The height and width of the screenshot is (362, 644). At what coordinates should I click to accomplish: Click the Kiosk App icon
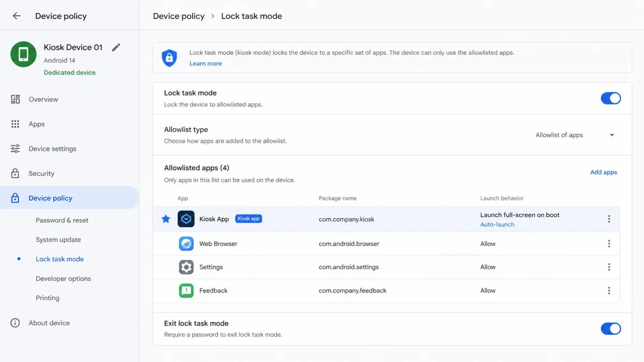(186, 219)
